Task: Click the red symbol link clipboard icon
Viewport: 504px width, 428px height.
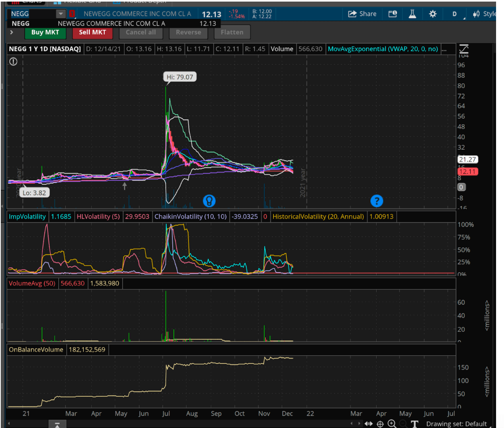Action: coord(72,14)
